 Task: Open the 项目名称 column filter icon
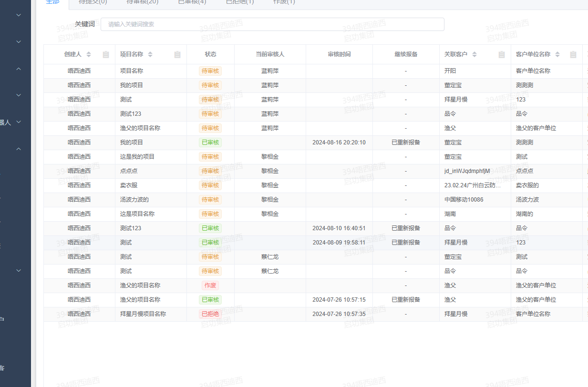click(x=177, y=54)
